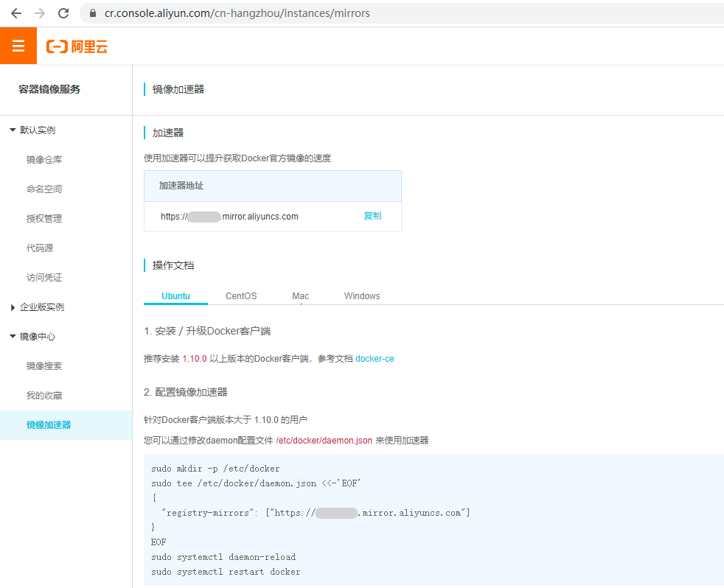The width and height of the screenshot is (724, 588).
Task: Click the address bar URL
Action: pyautogui.click(x=237, y=13)
